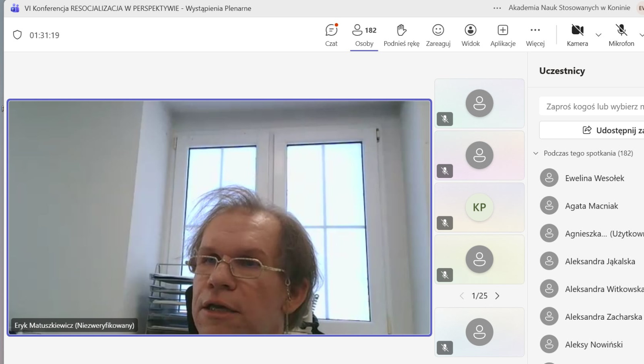Open the Zareaguj reactions menu
Image resolution: width=644 pixels, height=364 pixels.
438,35
